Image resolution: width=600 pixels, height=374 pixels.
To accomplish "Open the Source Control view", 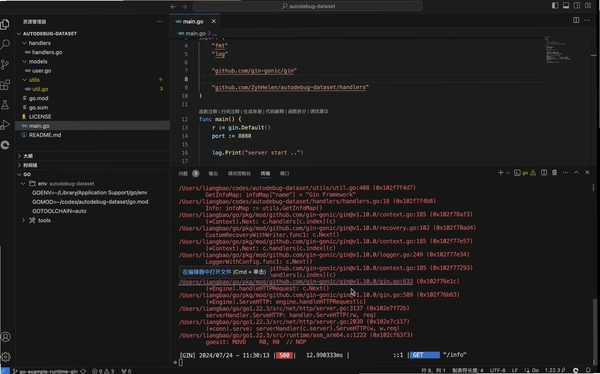I will tap(5, 64).
